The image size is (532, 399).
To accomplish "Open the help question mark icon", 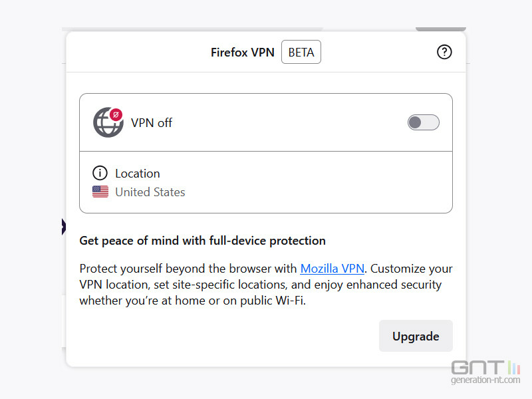I will pos(444,52).
